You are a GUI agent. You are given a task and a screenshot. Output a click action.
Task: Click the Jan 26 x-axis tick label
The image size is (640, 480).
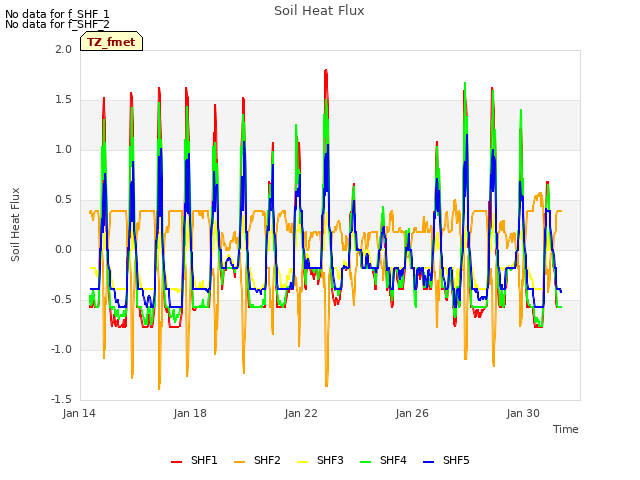point(412,413)
